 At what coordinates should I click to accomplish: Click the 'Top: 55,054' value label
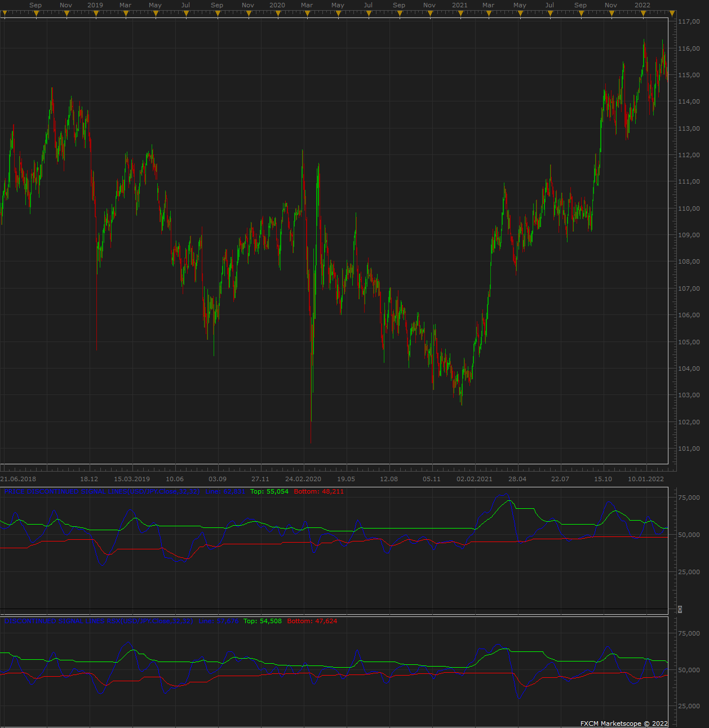click(269, 491)
